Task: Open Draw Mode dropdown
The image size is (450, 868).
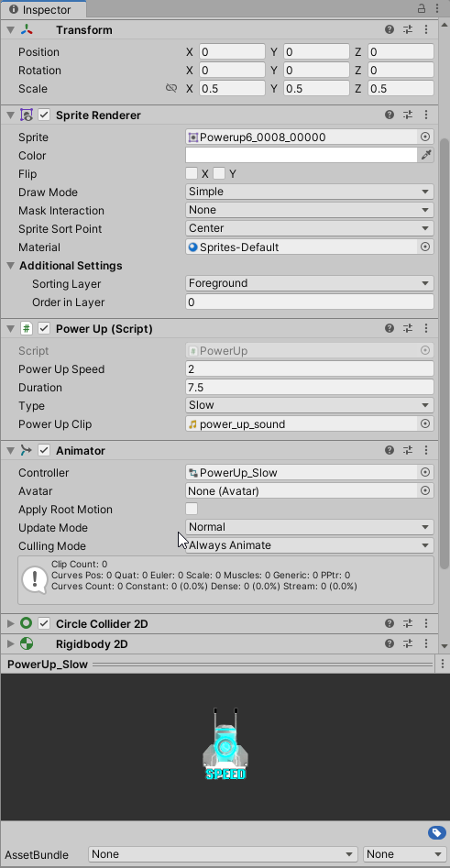Action: (310, 192)
